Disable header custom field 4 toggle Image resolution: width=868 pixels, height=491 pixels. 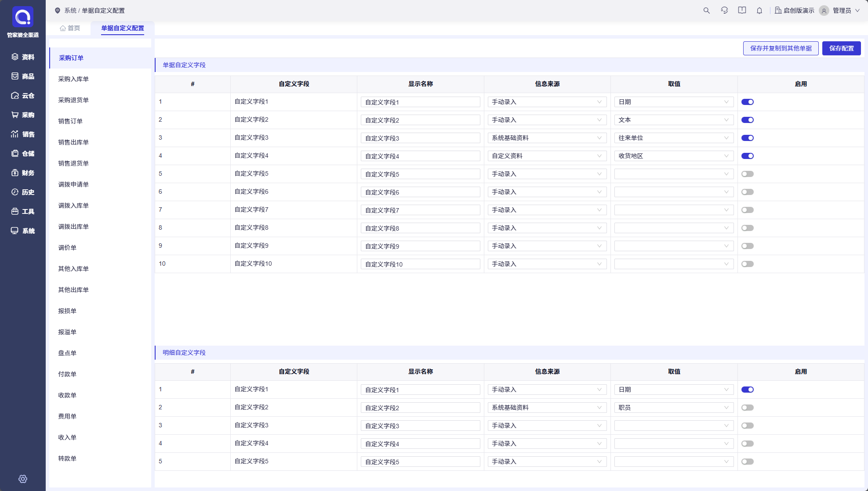point(748,156)
